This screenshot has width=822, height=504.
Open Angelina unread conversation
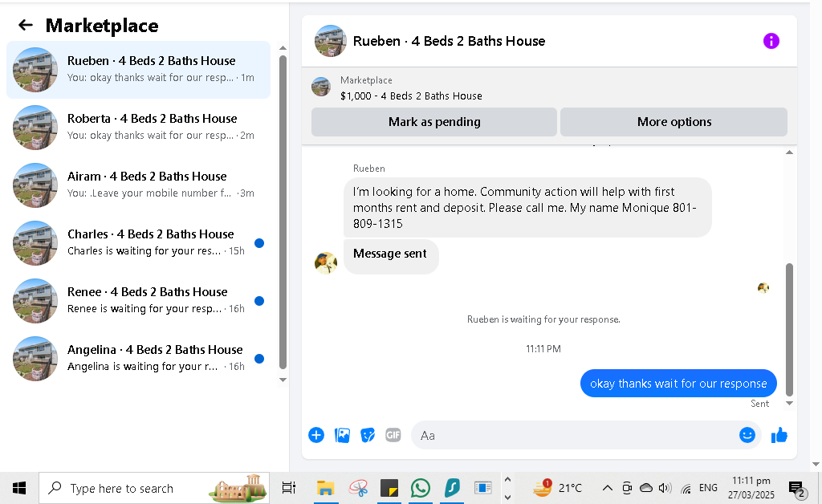point(138,358)
